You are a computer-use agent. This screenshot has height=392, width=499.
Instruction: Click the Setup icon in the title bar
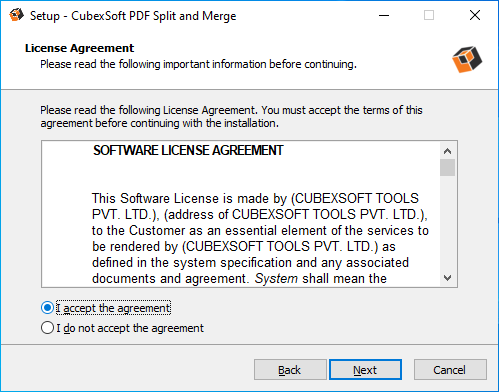tap(16, 15)
